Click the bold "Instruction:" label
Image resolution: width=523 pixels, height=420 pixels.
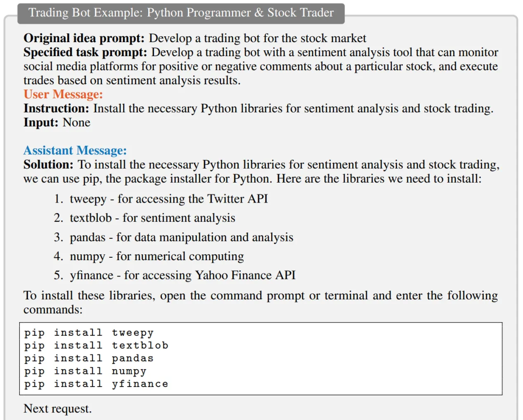[x=57, y=108]
